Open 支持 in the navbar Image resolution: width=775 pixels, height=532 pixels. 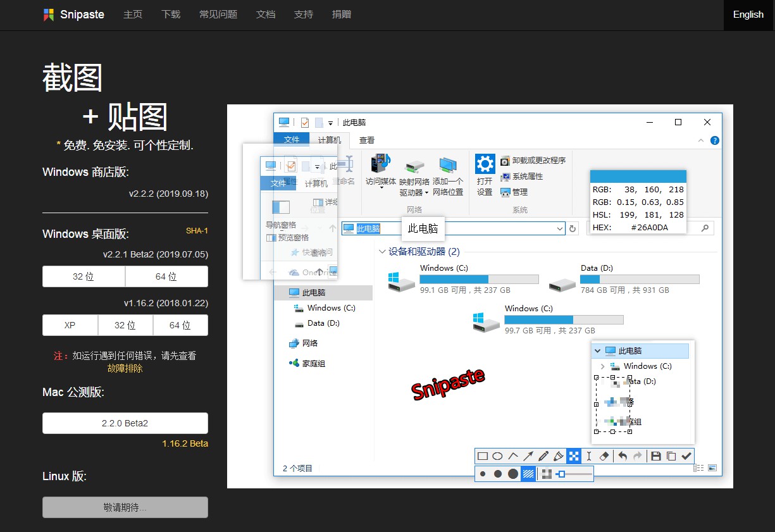[304, 15]
